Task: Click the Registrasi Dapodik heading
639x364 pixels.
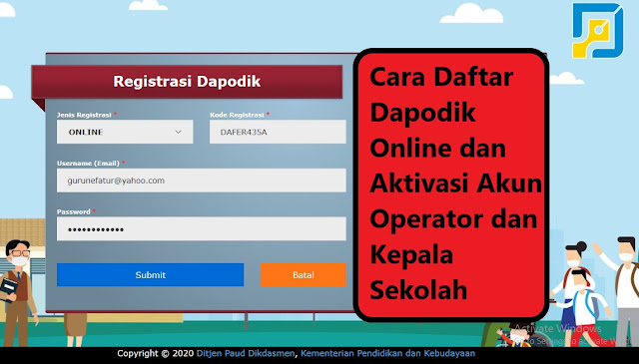Action: [x=187, y=81]
